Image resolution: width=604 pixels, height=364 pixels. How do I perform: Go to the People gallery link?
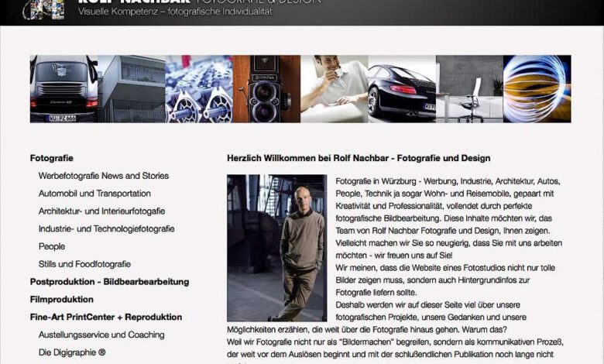52,246
